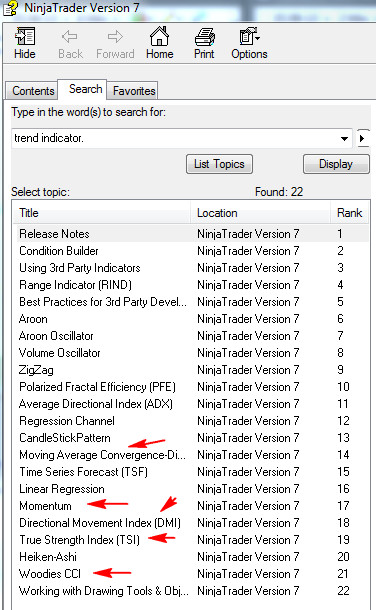Sort results by Location column header
The height and width of the screenshot is (610, 376).
coord(260,213)
